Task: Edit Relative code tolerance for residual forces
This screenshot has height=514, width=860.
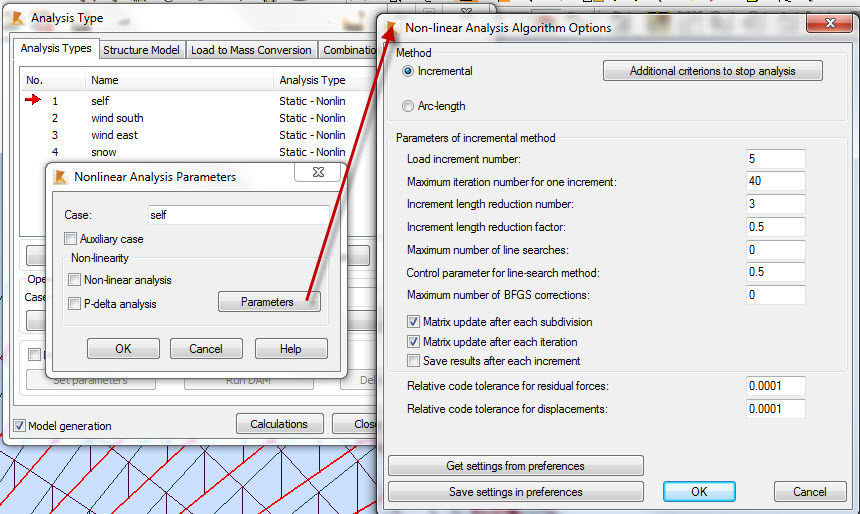Action: click(776, 386)
